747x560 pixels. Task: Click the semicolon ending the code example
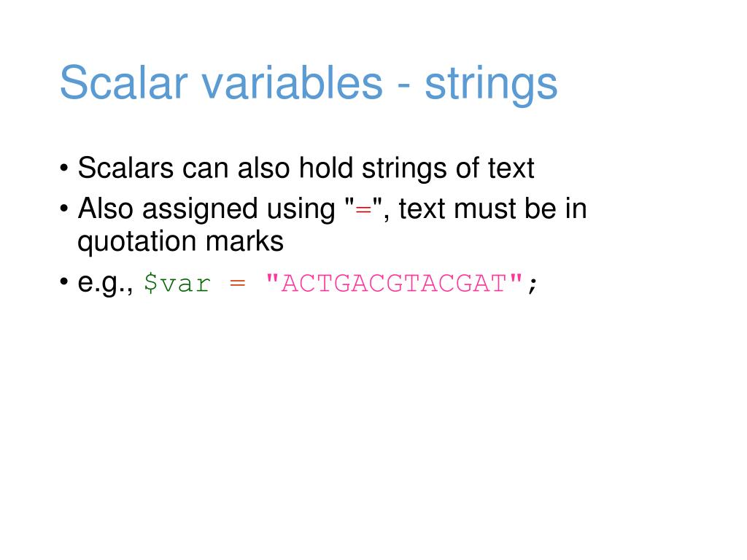[533, 285]
